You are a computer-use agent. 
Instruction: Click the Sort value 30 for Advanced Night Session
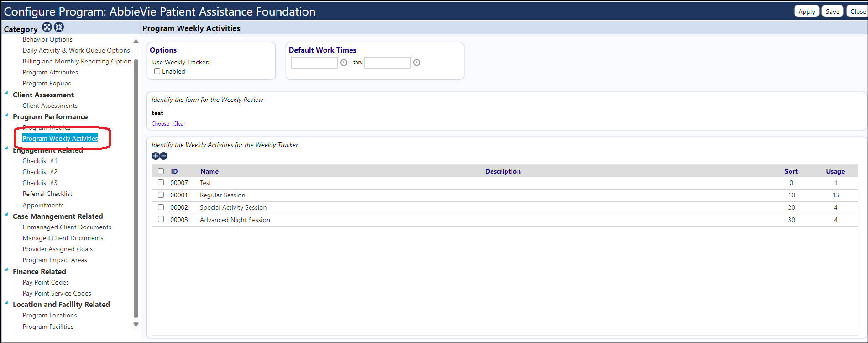791,220
